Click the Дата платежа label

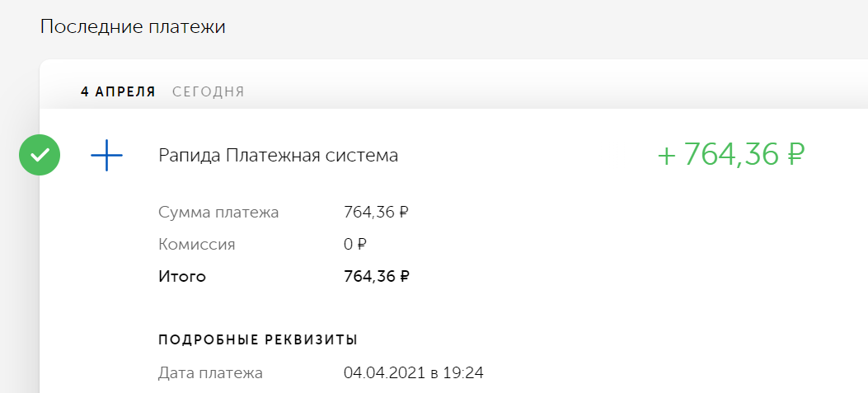(x=210, y=373)
